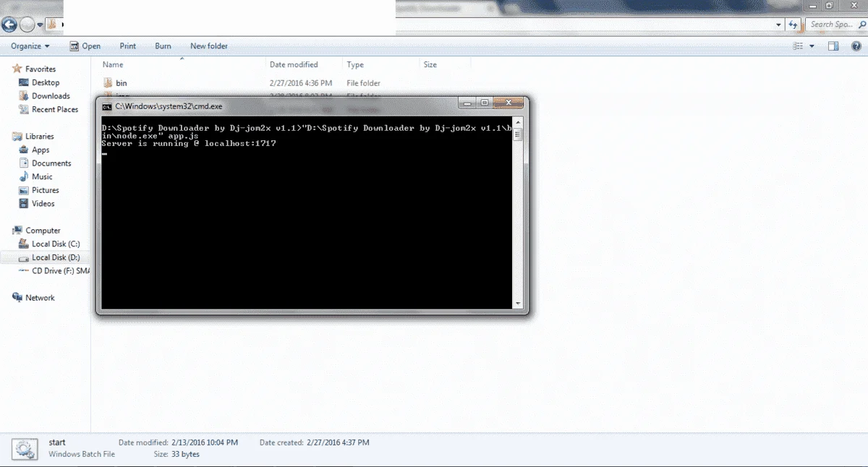
Task: Toggle the preview pane button
Action: point(833,46)
